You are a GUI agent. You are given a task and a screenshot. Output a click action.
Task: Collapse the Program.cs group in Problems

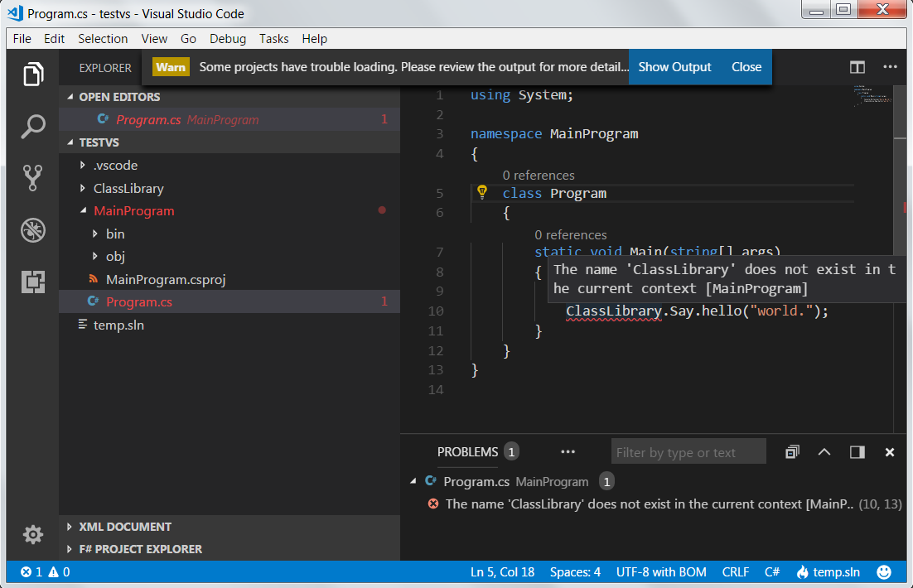413,481
